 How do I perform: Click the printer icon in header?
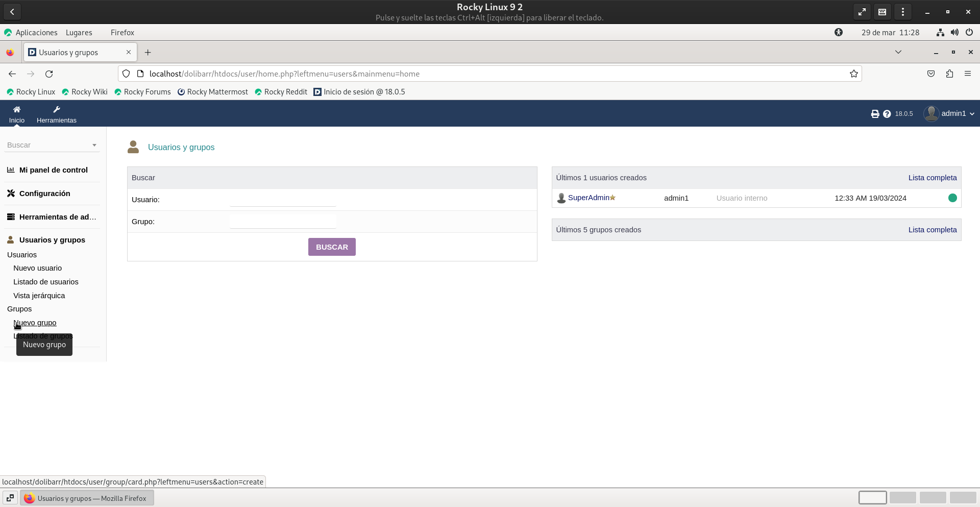[x=875, y=114]
